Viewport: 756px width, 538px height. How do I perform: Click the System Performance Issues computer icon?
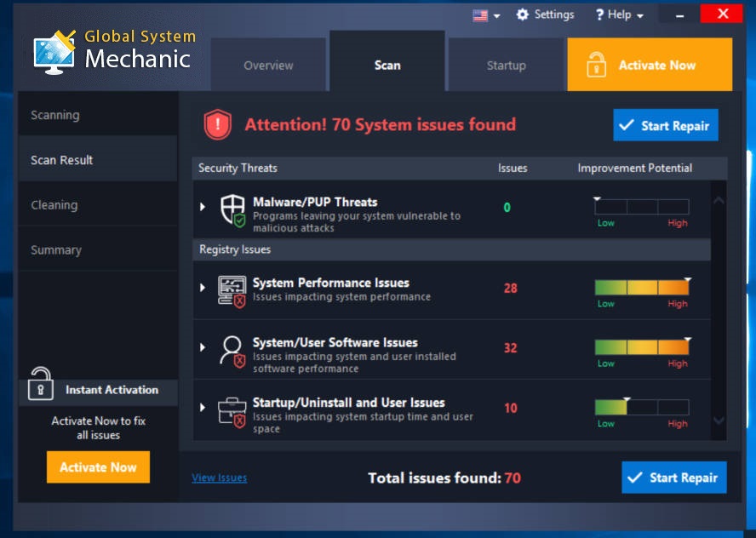pos(232,292)
